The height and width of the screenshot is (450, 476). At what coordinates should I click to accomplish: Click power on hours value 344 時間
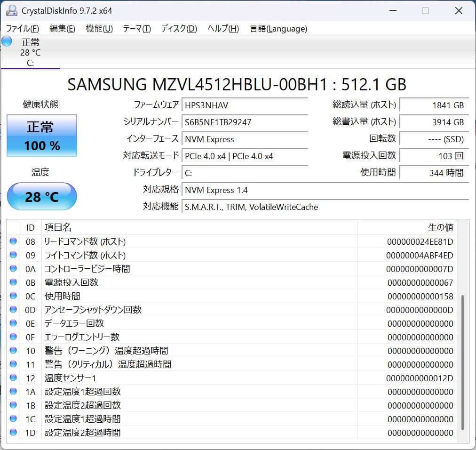[x=434, y=173]
